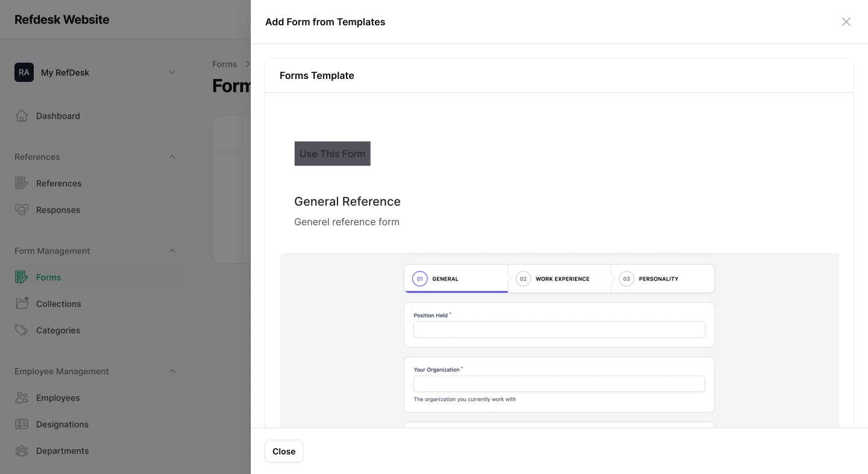This screenshot has width=868, height=474.
Task: Select the 03 Personality step tab
Action: tap(663, 279)
